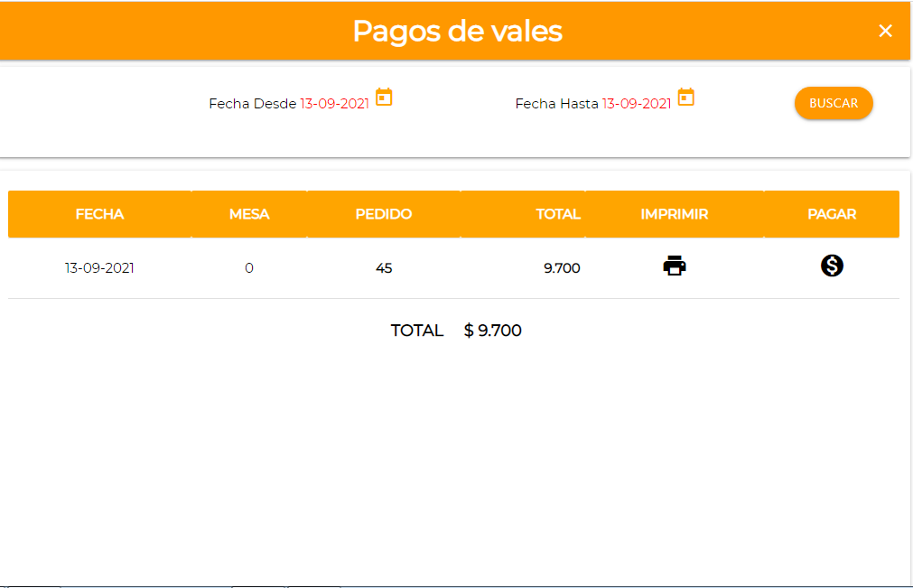The image size is (913, 588).
Task: Select the 9.700 total cell in the row
Action: 562,268
